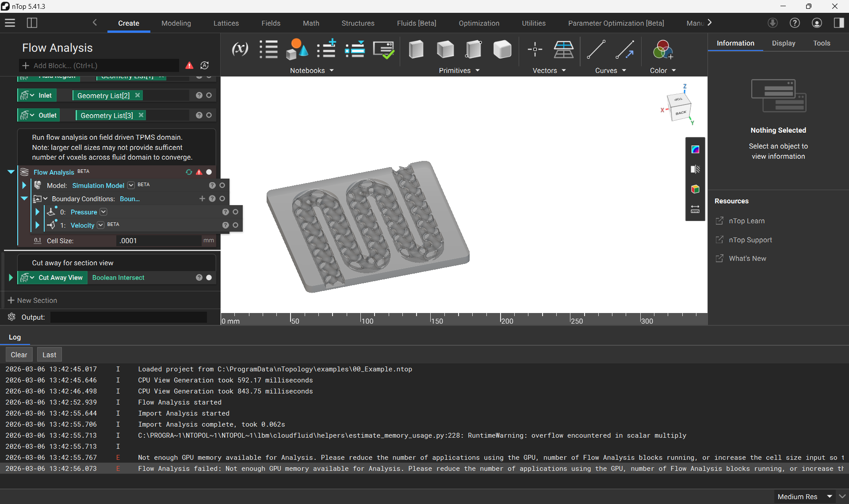Open the Fluids [Beta] tab
Viewport: 849px width, 504px height.
coord(416,23)
